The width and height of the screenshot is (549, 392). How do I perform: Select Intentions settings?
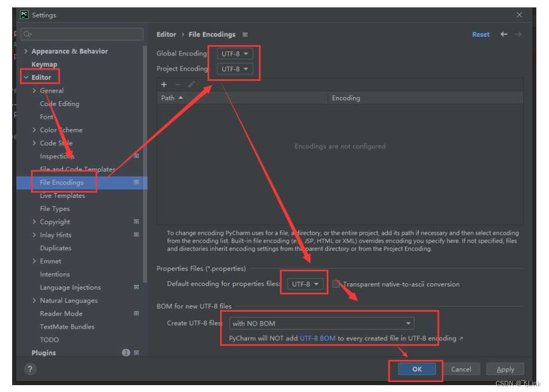point(54,274)
